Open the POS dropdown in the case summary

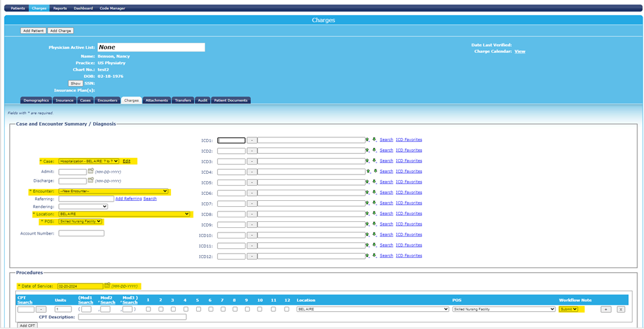(80, 221)
